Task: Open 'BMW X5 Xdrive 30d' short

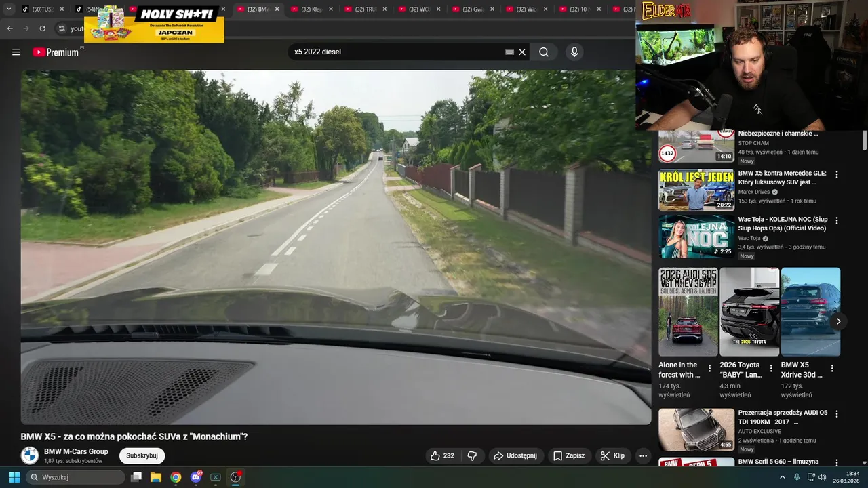Action: [x=810, y=312]
